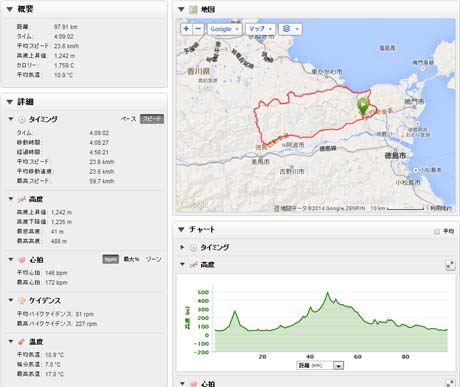Collapse the 概要 summary panel

point(10,9)
